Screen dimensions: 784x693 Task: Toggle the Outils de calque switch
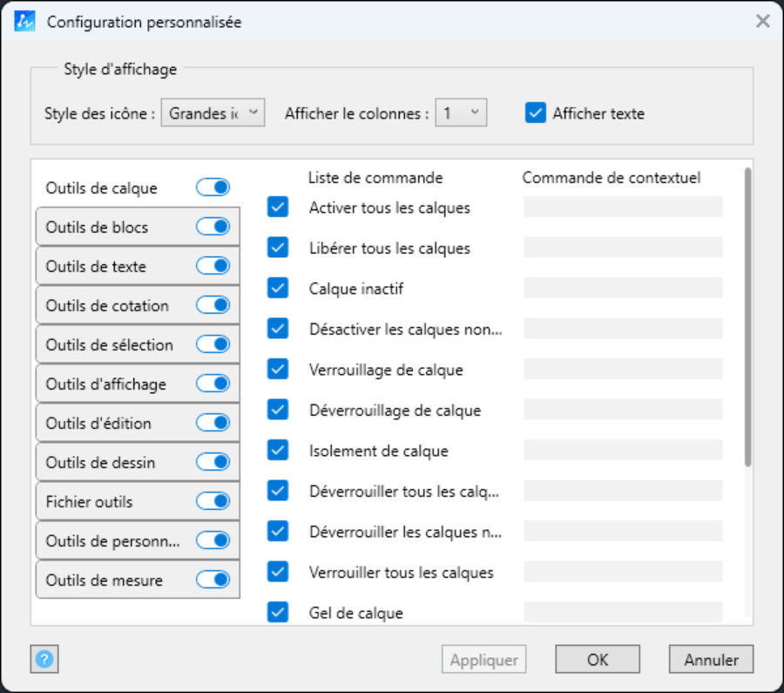pos(213,187)
